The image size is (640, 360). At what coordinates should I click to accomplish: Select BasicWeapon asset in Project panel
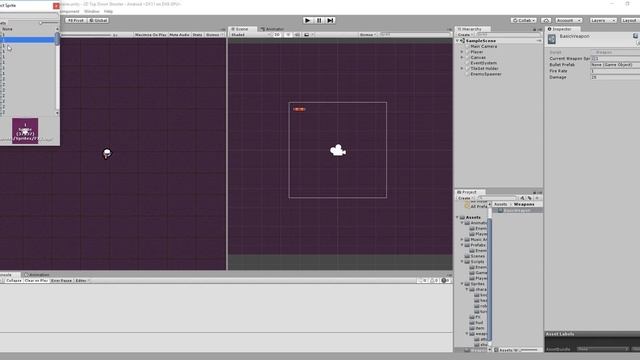point(517,210)
